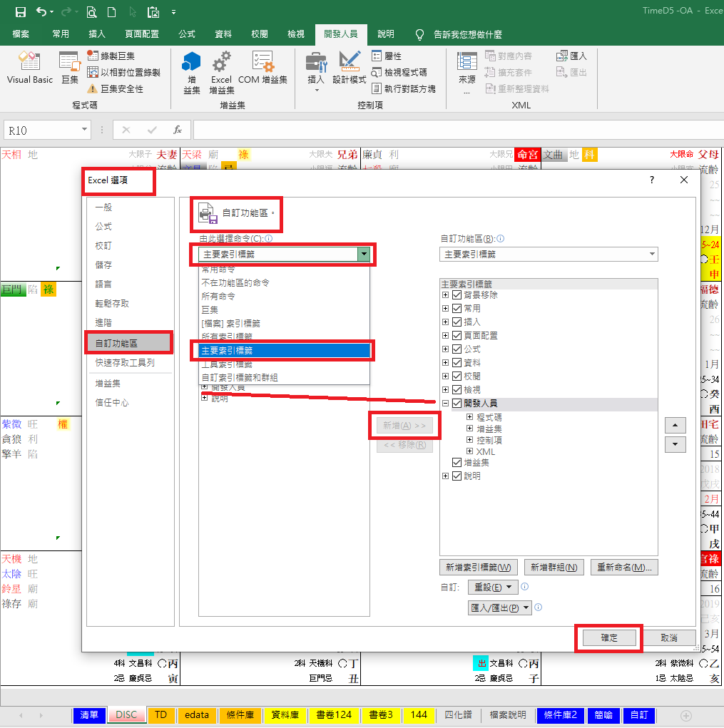The image size is (724, 728).
Task: Open the 巨集 macros dialog
Action: [70, 68]
